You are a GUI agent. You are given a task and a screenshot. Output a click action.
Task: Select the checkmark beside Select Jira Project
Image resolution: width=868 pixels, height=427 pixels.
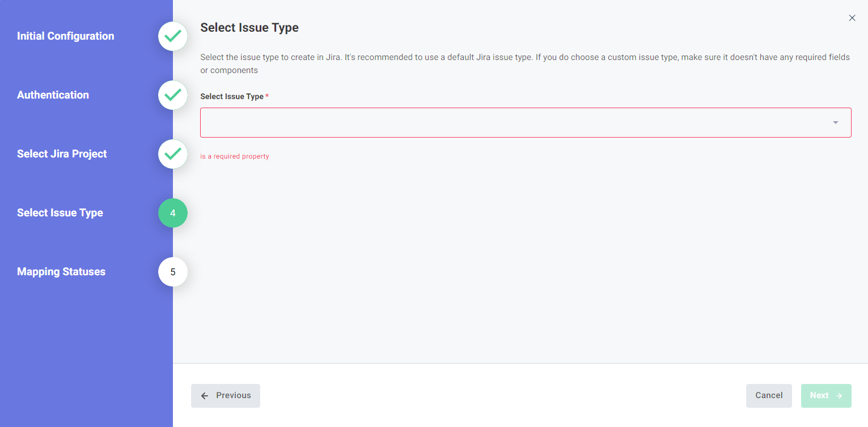[x=172, y=154]
